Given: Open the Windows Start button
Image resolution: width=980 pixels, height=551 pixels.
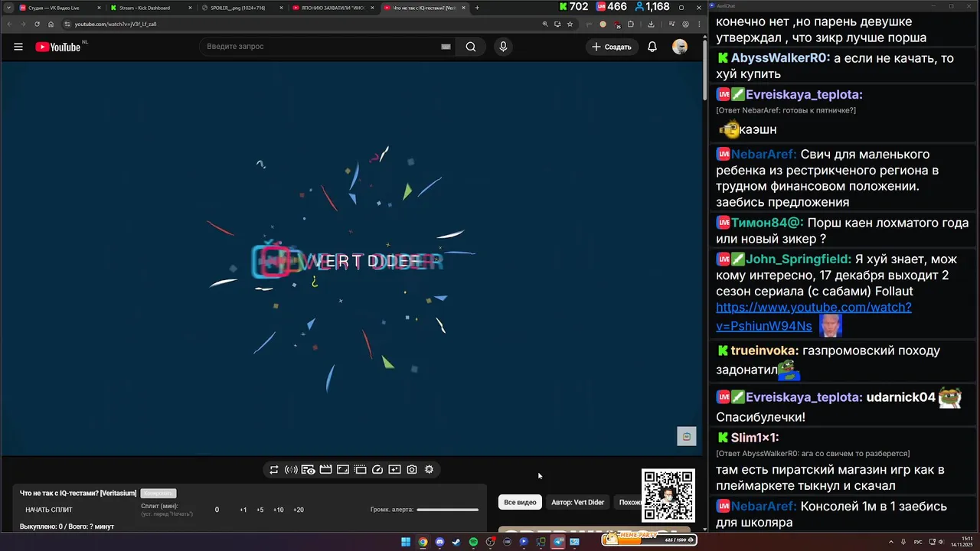Looking at the screenshot, I should (x=406, y=542).
